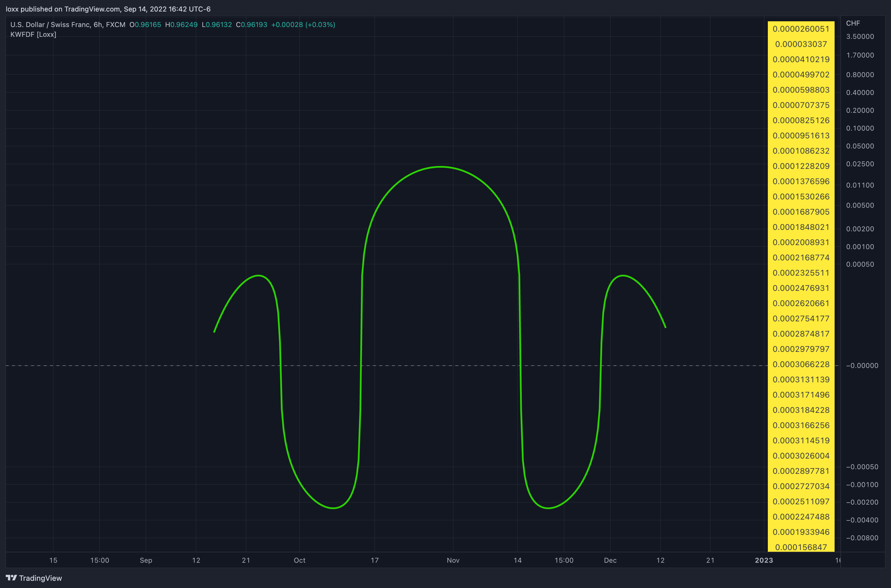This screenshot has height=588, width=891.
Task: Select the 0.000156847 cell
Action: coord(801,547)
